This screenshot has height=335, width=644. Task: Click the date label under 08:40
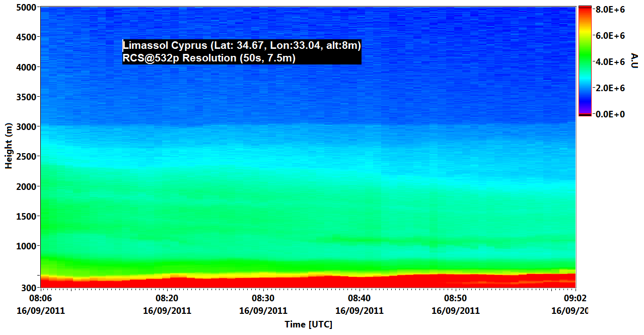(x=360, y=311)
